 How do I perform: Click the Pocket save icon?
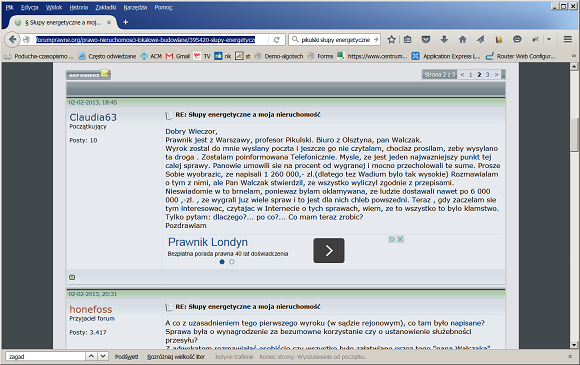coord(426,39)
